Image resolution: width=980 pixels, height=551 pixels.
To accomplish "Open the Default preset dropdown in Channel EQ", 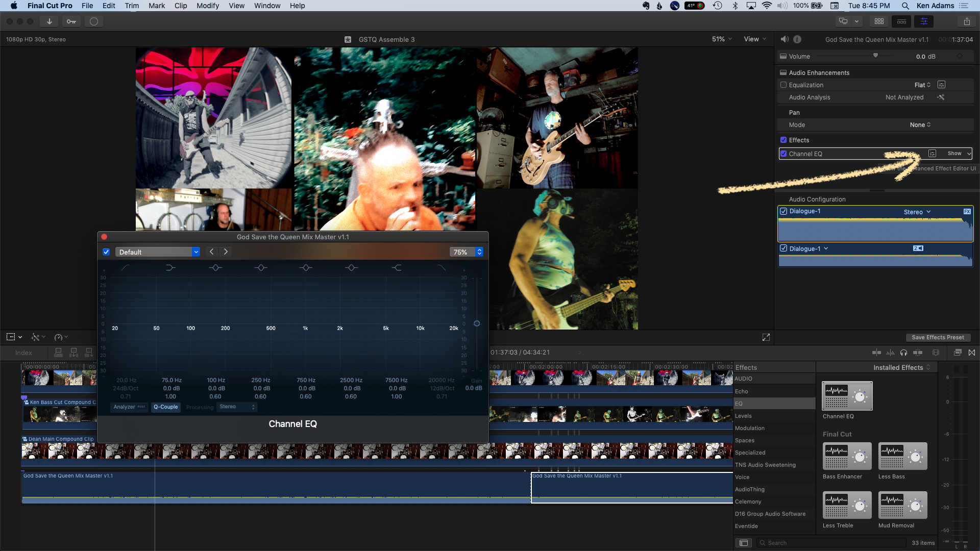I will pyautogui.click(x=157, y=252).
